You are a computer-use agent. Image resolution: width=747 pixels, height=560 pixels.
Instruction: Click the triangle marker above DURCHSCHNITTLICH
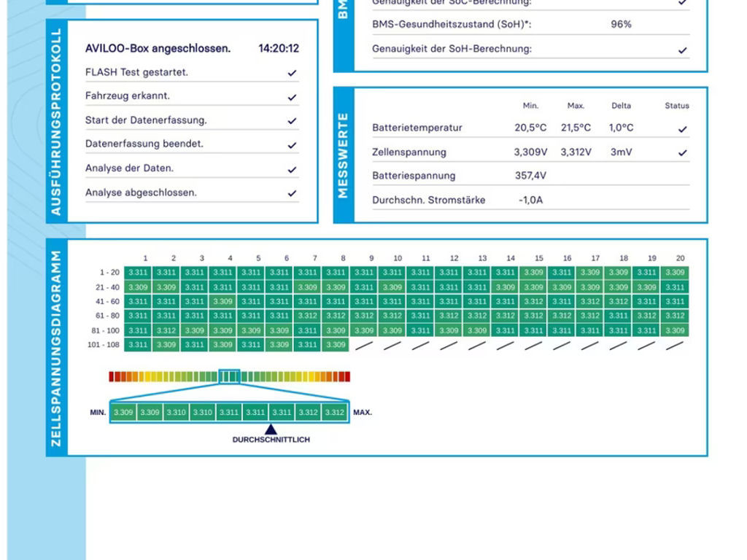click(x=271, y=429)
